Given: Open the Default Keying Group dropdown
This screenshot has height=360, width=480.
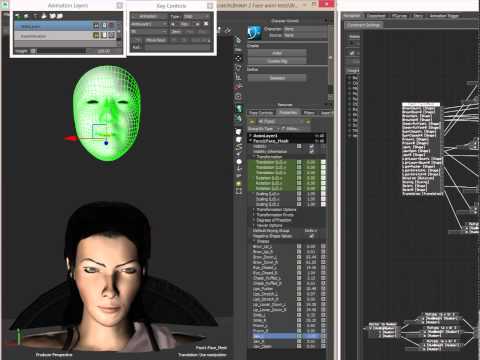Looking at the screenshot, I should click(x=311, y=231).
